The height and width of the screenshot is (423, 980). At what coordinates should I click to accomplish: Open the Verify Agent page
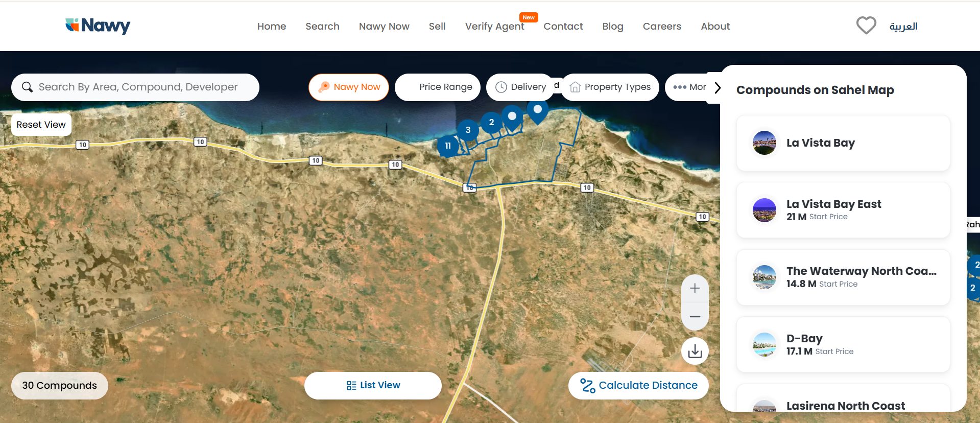point(494,26)
